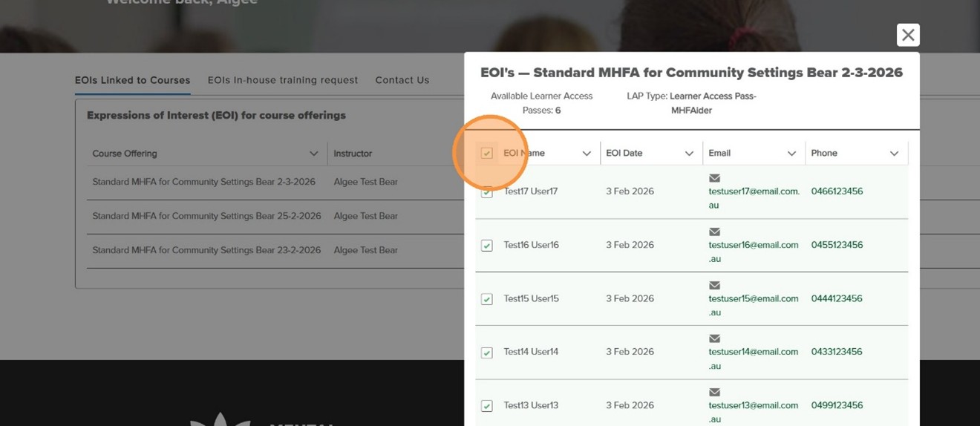Image resolution: width=980 pixels, height=426 pixels.
Task: Toggle the select-all EOI checkbox
Action: (487, 153)
